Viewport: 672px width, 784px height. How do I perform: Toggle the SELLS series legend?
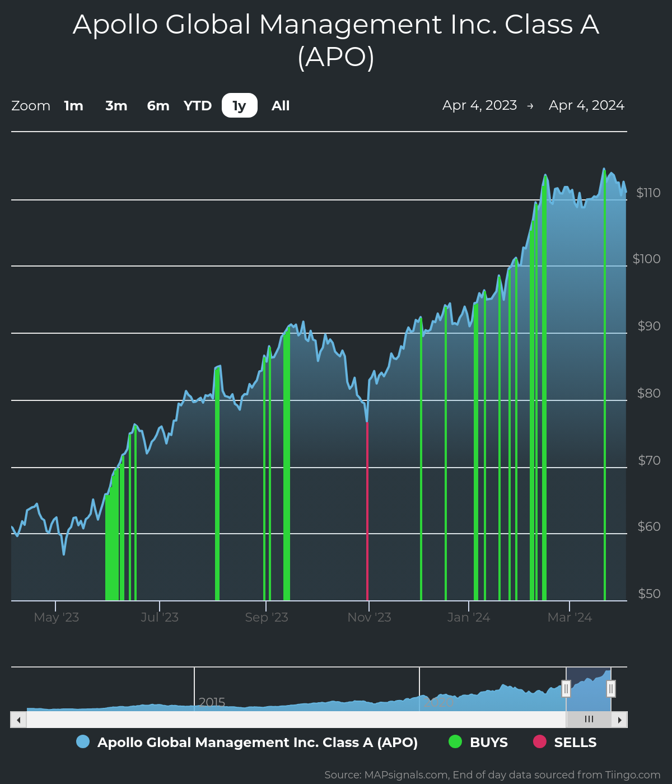tap(575, 743)
